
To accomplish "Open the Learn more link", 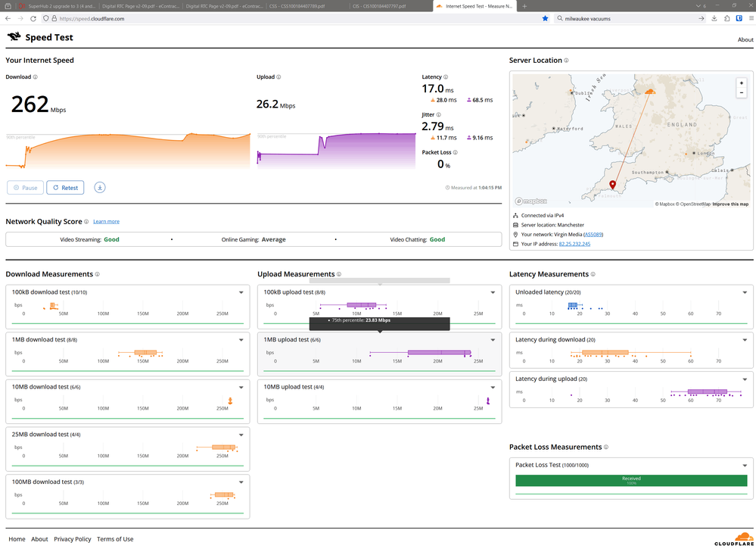I will pos(106,221).
